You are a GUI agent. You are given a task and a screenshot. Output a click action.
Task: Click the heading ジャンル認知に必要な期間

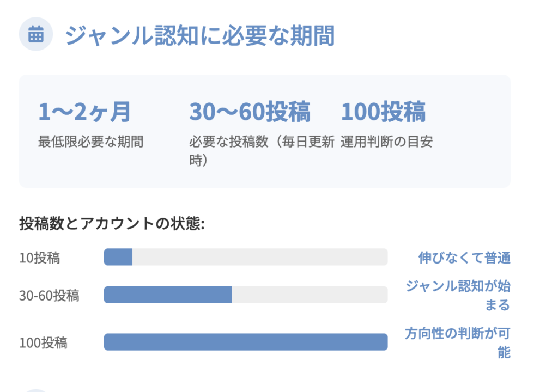point(199,35)
